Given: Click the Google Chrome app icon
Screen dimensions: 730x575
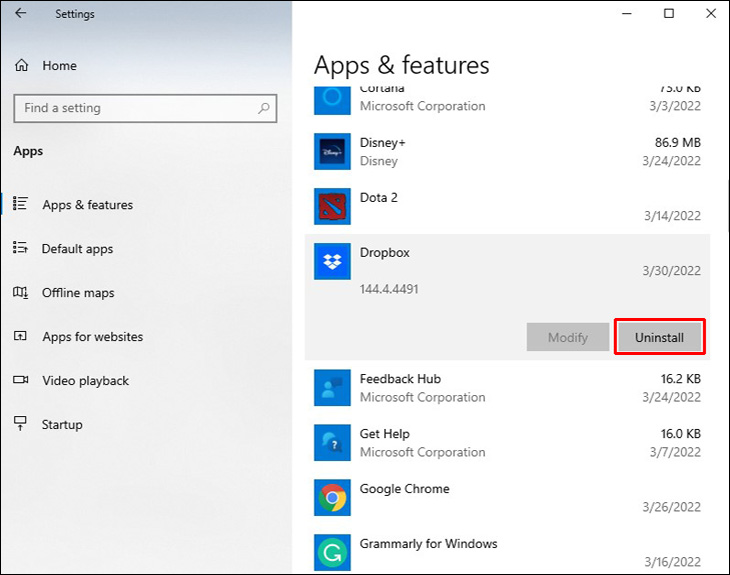Looking at the screenshot, I should tap(332, 497).
